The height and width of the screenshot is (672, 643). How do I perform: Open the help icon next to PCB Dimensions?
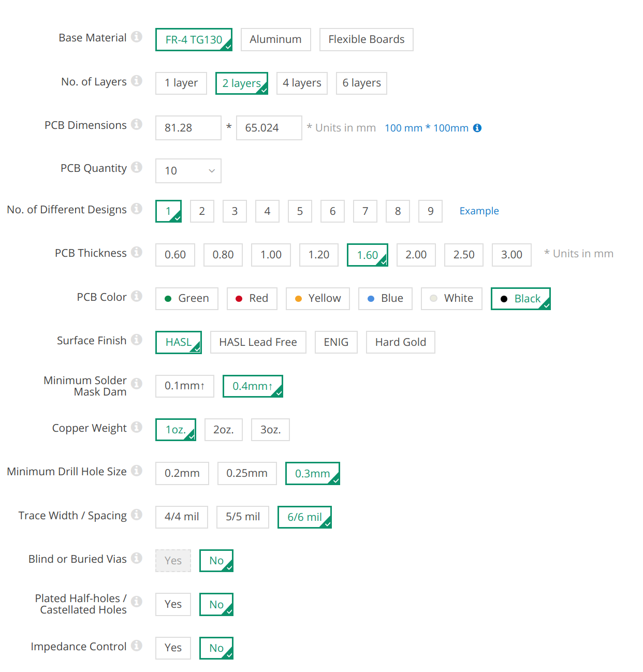click(137, 124)
